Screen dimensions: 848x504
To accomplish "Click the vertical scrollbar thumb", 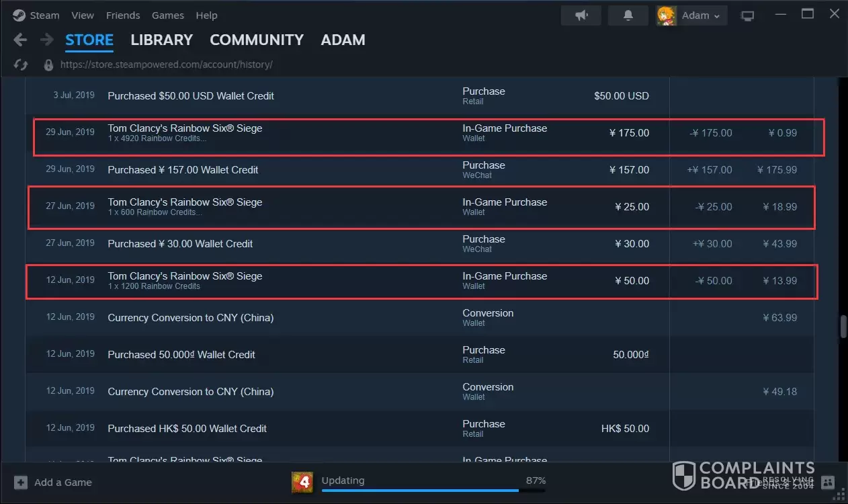I will [843, 327].
